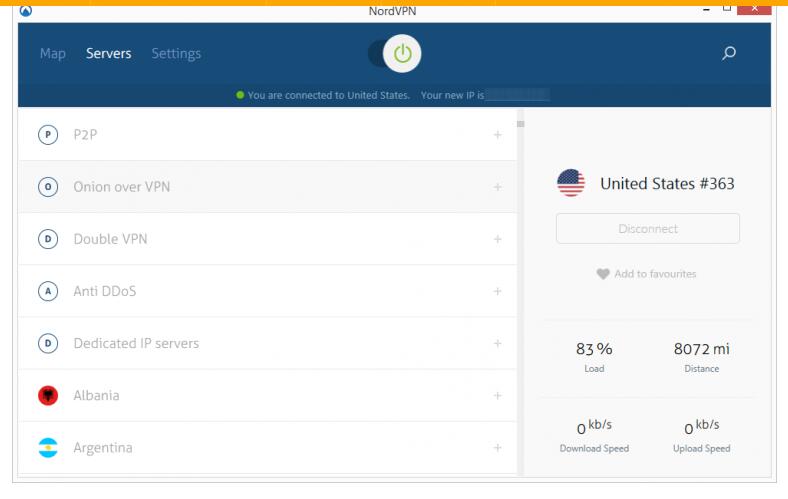Click the Anti DDoS circle icon
Viewport: 788px width, 499px height.
pyautogui.click(x=48, y=291)
